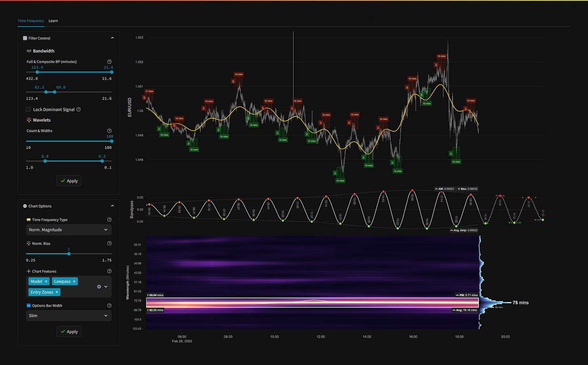Select the Time Frequency tab
The height and width of the screenshot is (365, 588).
click(x=31, y=21)
